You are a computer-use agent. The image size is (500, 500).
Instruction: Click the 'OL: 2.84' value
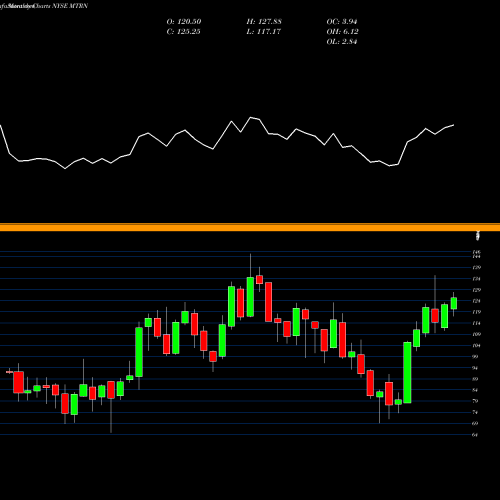coord(342,42)
